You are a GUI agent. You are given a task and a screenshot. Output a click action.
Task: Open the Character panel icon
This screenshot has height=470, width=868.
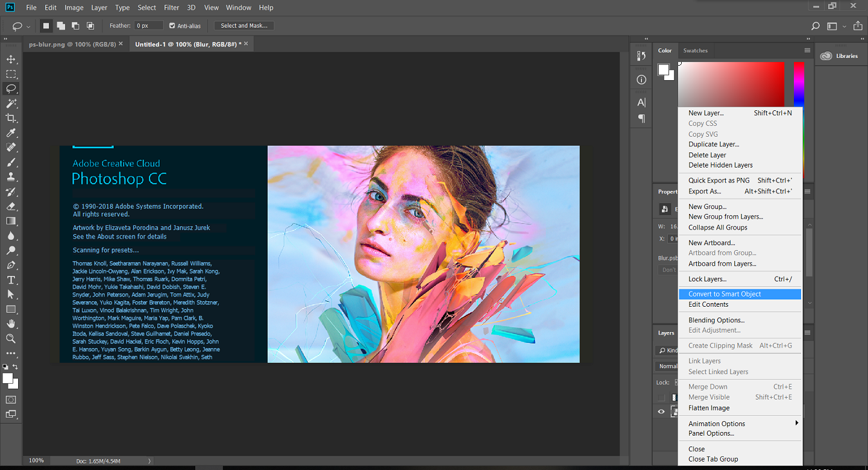641,102
